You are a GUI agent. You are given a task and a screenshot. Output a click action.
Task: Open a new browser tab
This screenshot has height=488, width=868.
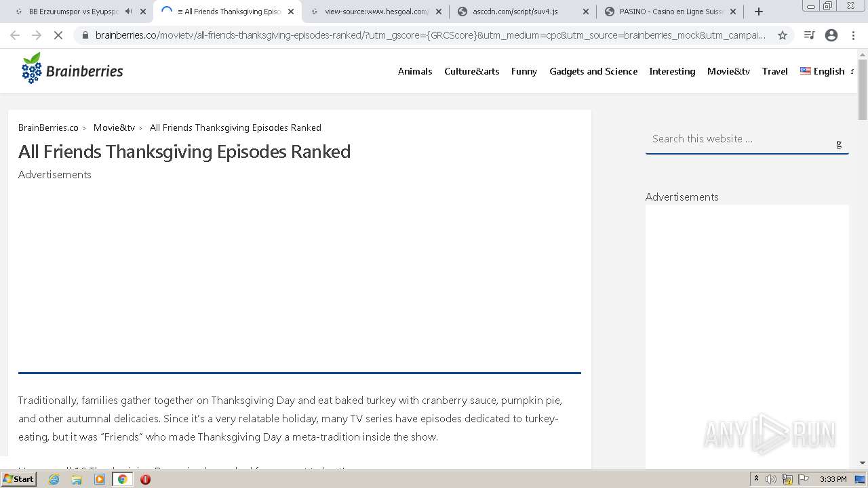[759, 12]
